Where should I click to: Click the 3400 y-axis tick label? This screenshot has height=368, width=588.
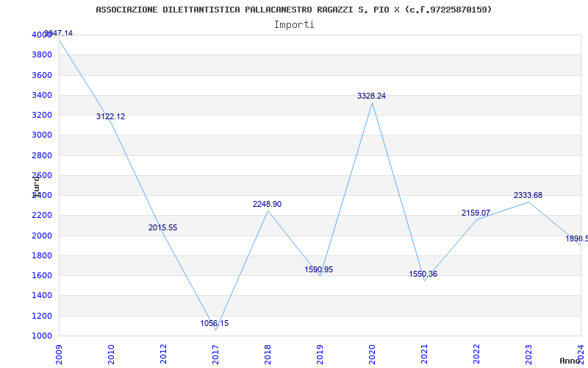[x=42, y=95]
